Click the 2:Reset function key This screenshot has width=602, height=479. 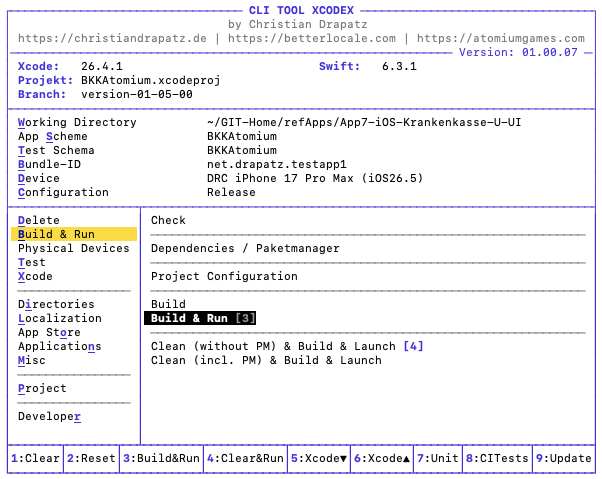pos(91,459)
